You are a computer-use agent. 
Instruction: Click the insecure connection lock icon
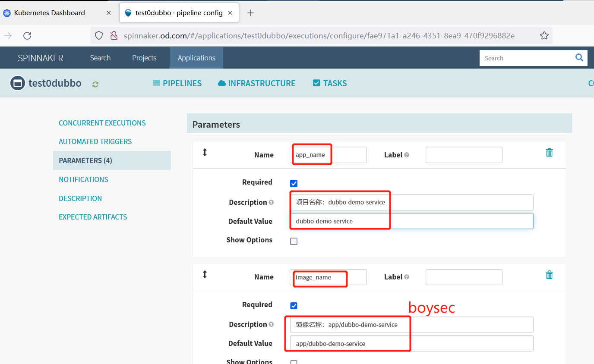tap(114, 36)
